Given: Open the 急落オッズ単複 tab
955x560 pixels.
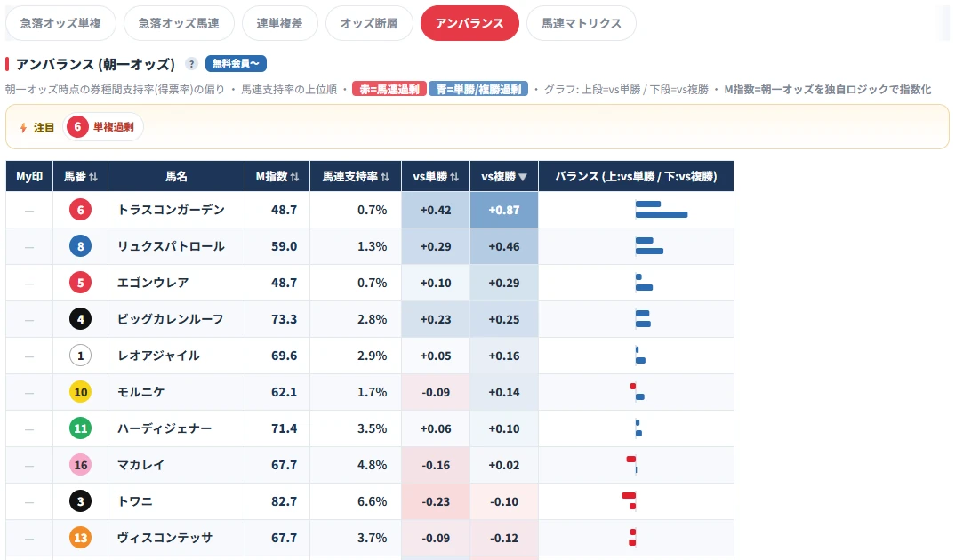Looking at the screenshot, I should (x=60, y=23).
